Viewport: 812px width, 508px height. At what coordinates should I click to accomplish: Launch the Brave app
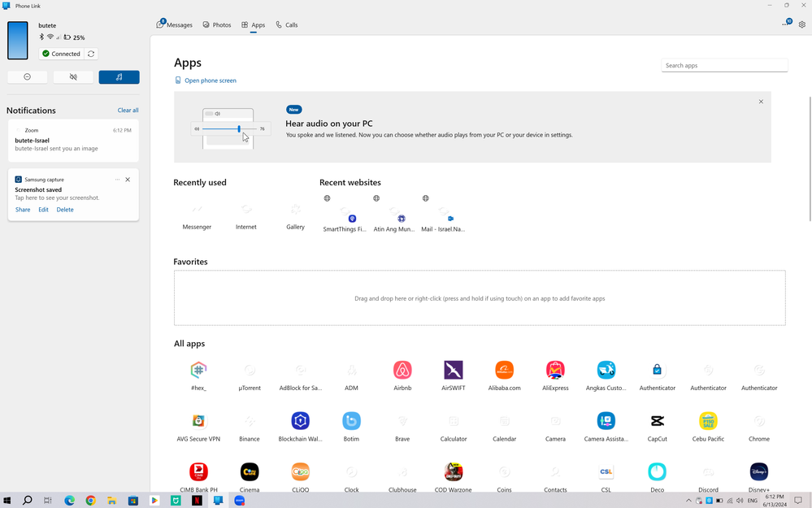(402, 427)
